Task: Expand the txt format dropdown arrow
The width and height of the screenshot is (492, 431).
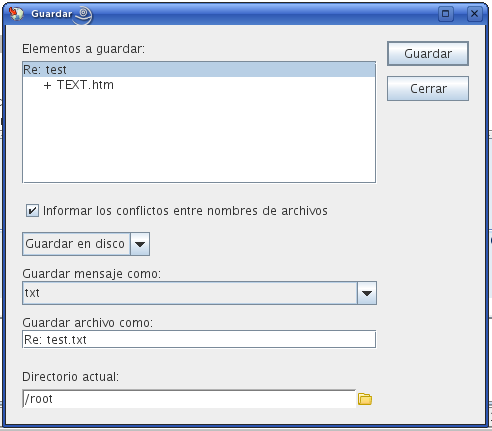Action: point(367,293)
